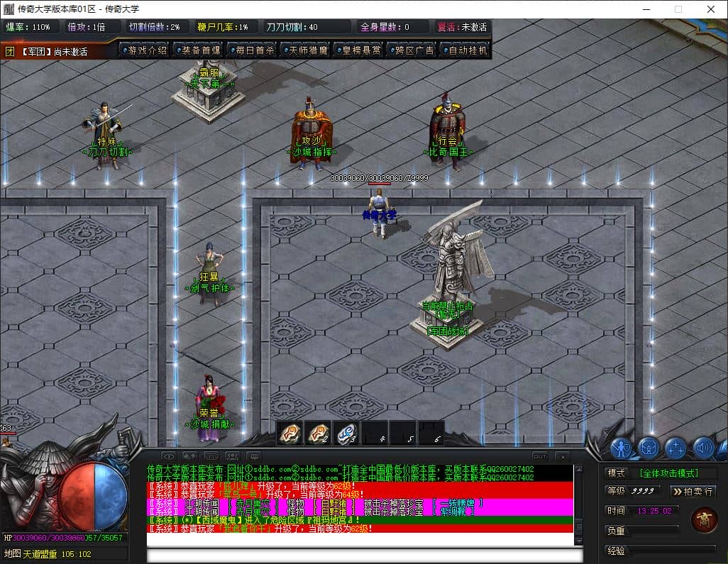
Task: Toggle the shout channel icon in chat bar
Action: click(x=189, y=456)
